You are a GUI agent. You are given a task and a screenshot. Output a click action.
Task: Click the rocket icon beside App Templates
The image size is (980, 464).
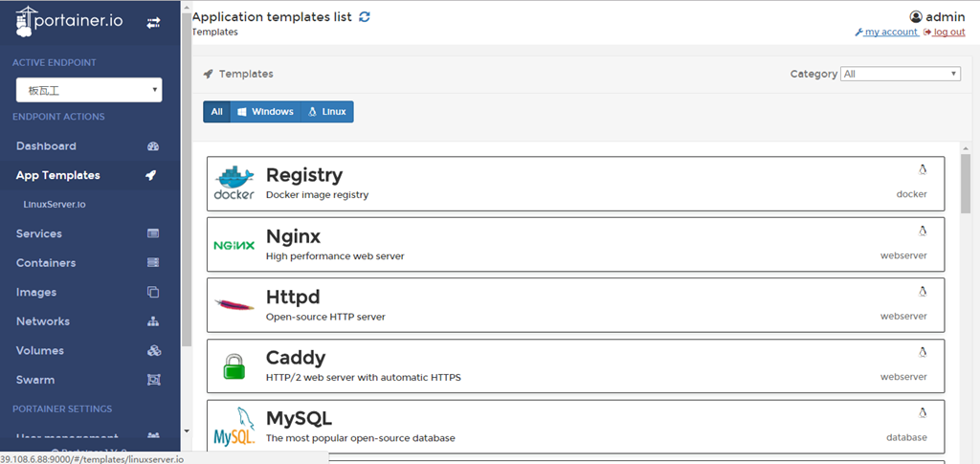151,175
